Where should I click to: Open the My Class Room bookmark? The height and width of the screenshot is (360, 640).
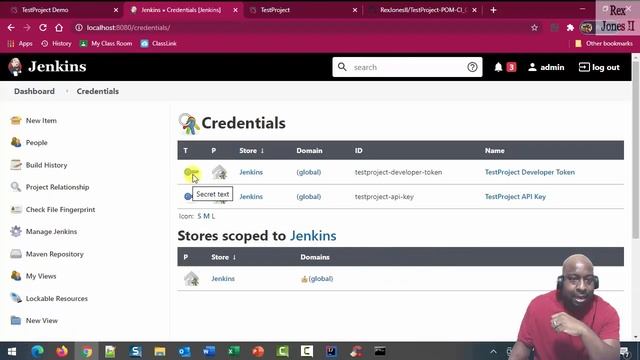click(106, 43)
